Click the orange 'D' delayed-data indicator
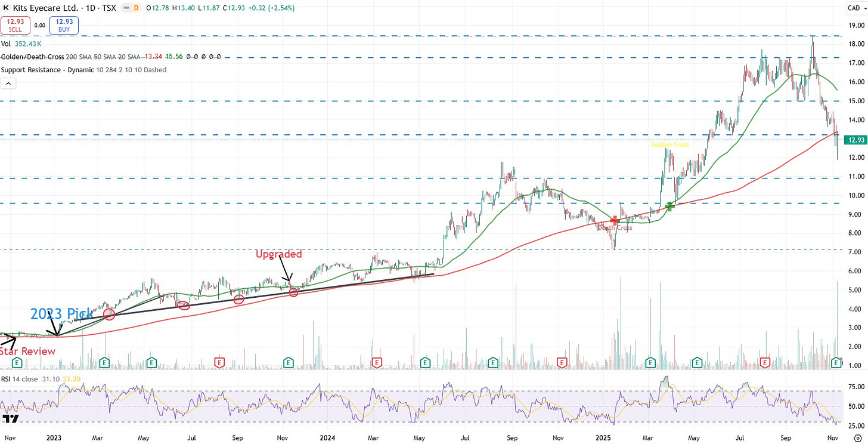Screen dimensions: 868x444 136,8
